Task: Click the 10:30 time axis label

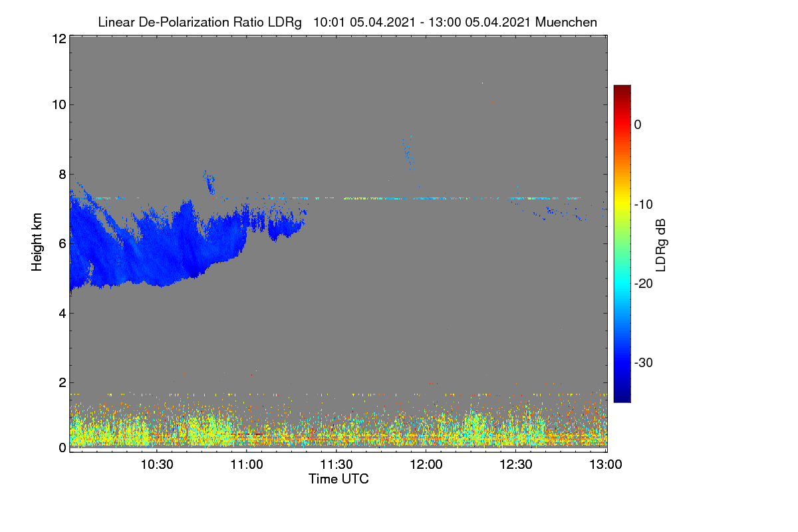Action: [156, 465]
